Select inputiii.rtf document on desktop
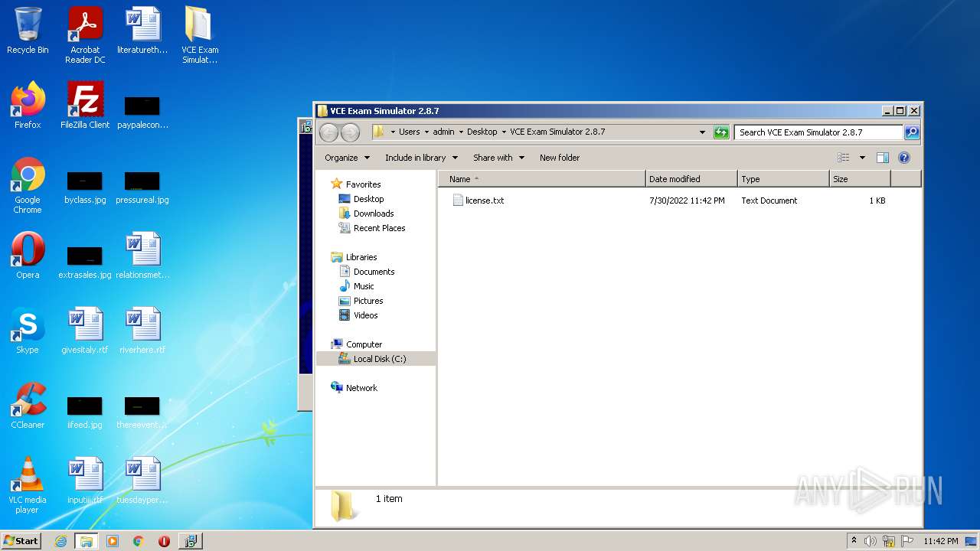This screenshot has width=980, height=551. tap(85, 481)
